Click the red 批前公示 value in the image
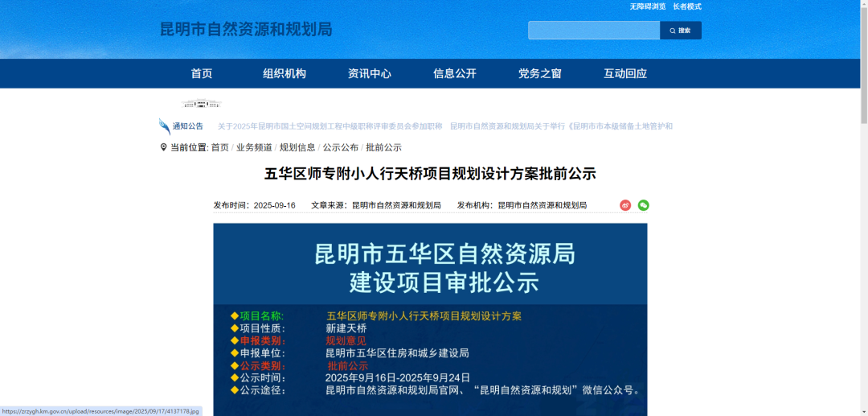 [x=348, y=365]
